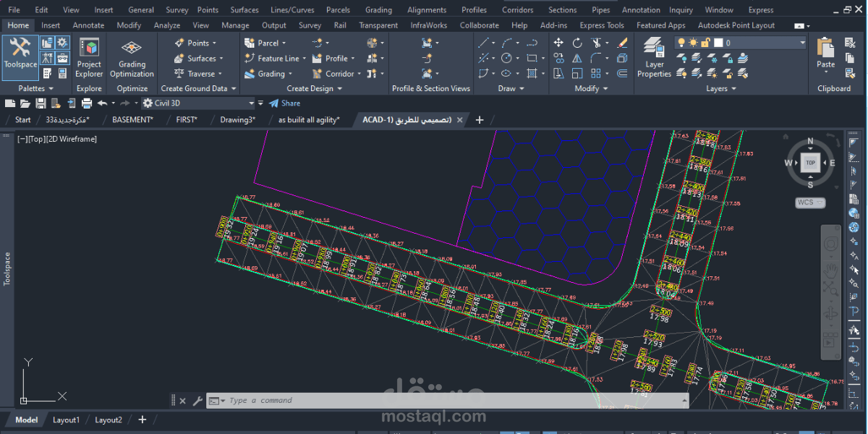Select the Stretch tool in Modify panel

558,73
